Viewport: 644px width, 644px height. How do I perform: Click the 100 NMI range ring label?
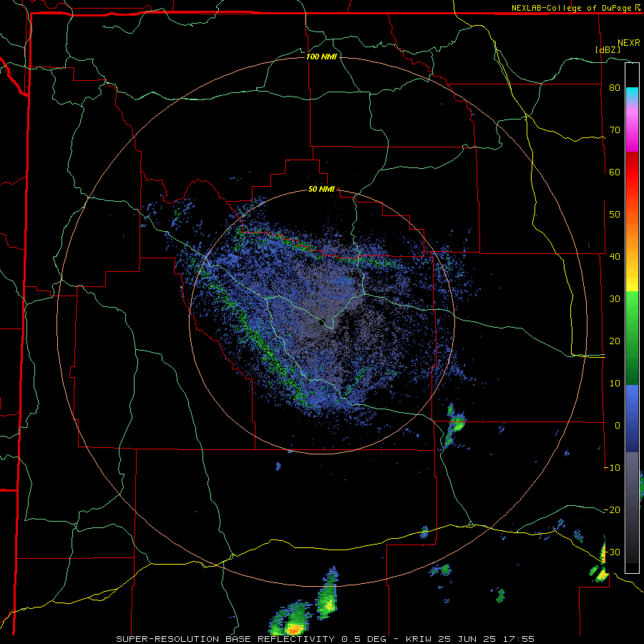pos(321,57)
